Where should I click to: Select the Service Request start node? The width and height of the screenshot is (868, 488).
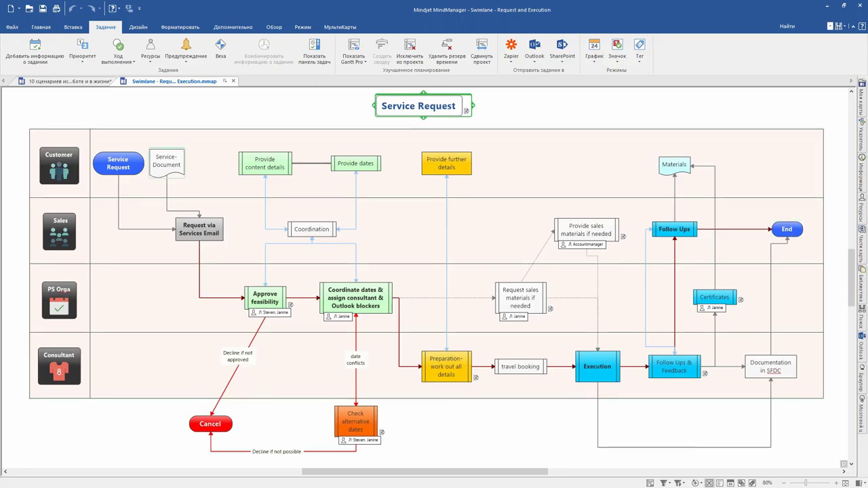(118, 163)
